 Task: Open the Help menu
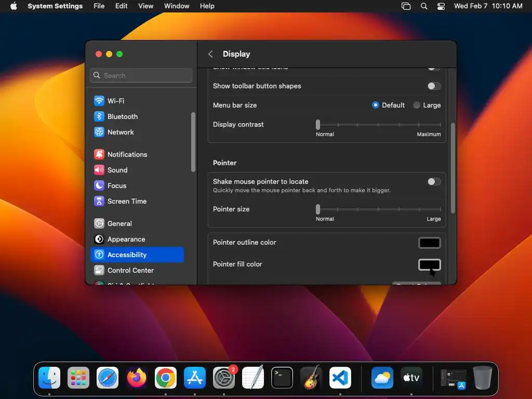(x=207, y=6)
